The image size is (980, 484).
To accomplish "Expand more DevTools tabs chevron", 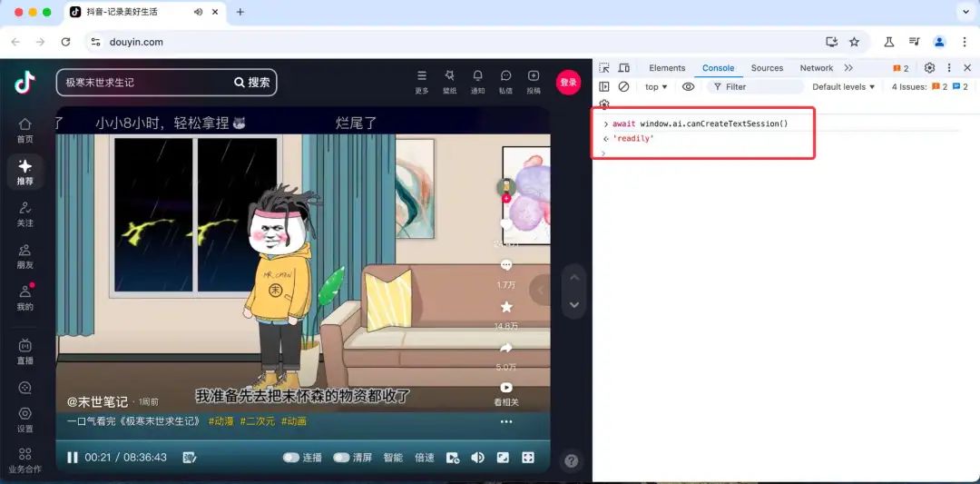I will coord(848,68).
